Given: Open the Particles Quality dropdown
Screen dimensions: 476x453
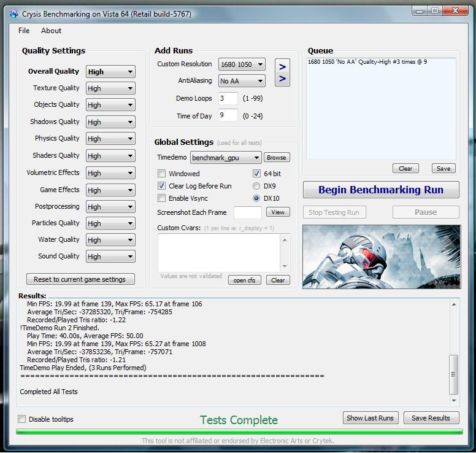Looking at the screenshot, I should (x=110, y=223).
